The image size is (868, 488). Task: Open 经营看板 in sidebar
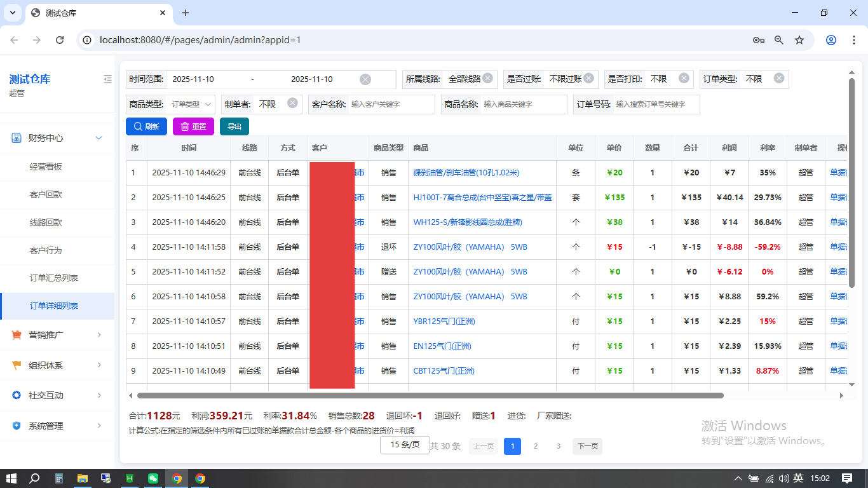46,166
